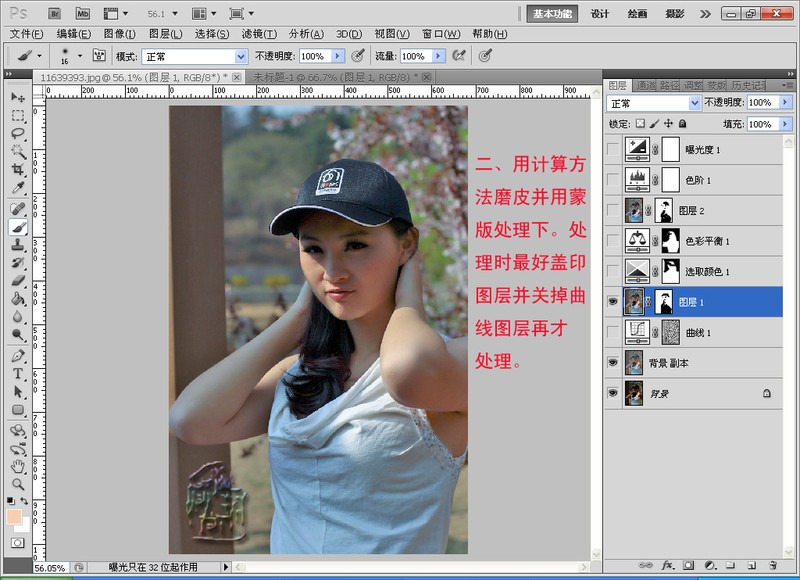Select the Zoom tool in toolbox
800x580 pixels.
click(x=18, y=484)
